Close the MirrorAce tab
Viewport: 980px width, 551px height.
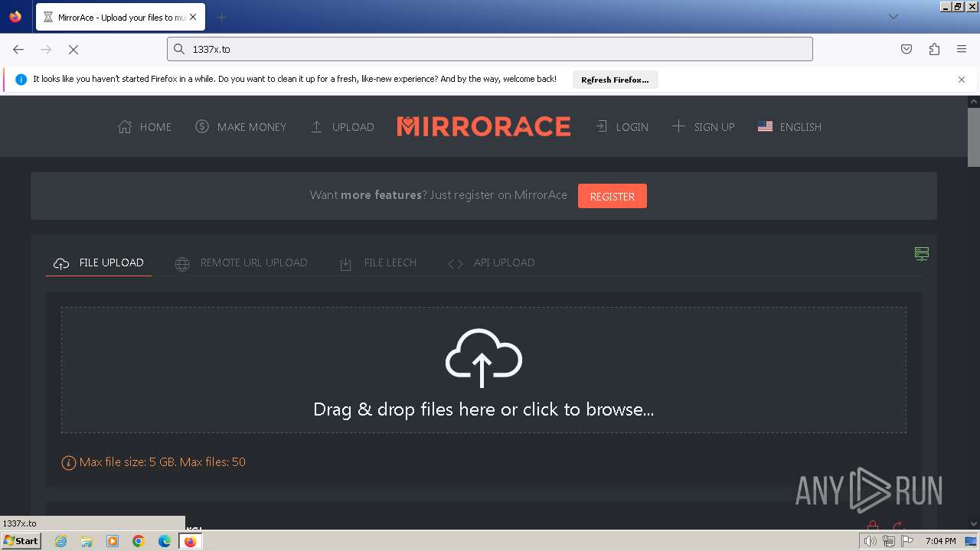coord(192,17)
